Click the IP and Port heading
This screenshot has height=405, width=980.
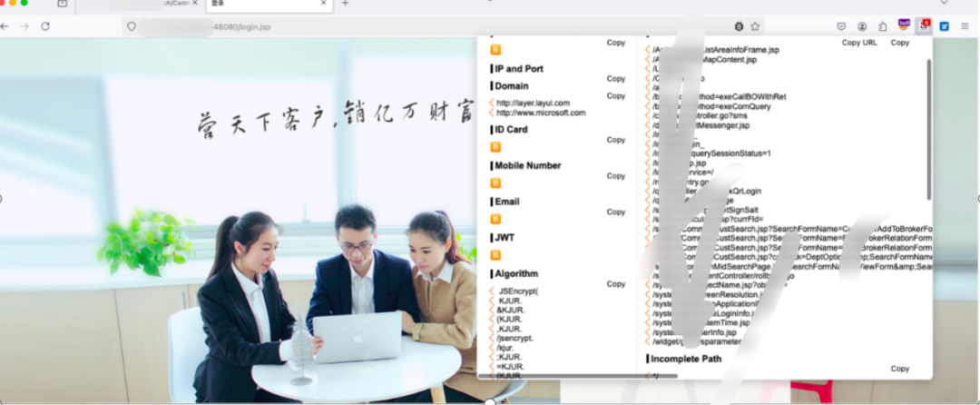(x=519, y=69)
